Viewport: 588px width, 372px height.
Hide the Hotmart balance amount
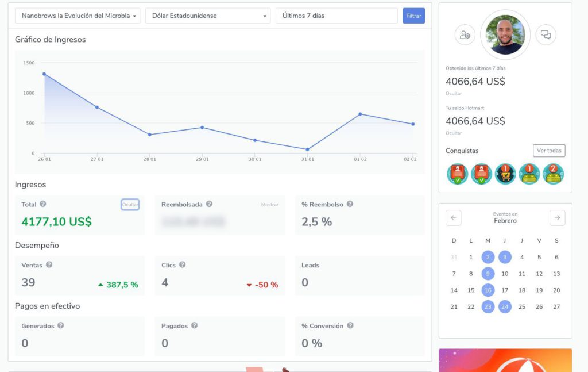coord(454,133)
